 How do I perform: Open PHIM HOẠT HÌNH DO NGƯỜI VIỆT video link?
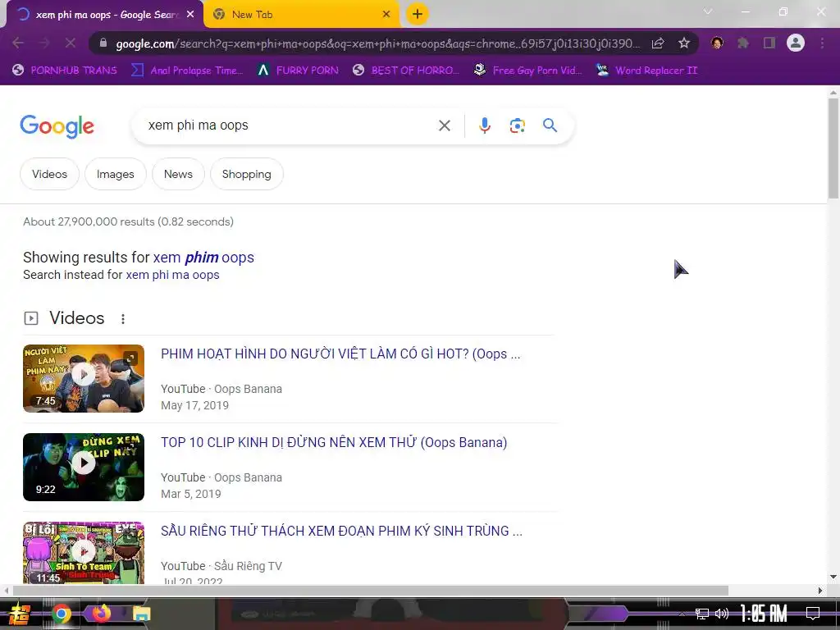pos(340,354)
